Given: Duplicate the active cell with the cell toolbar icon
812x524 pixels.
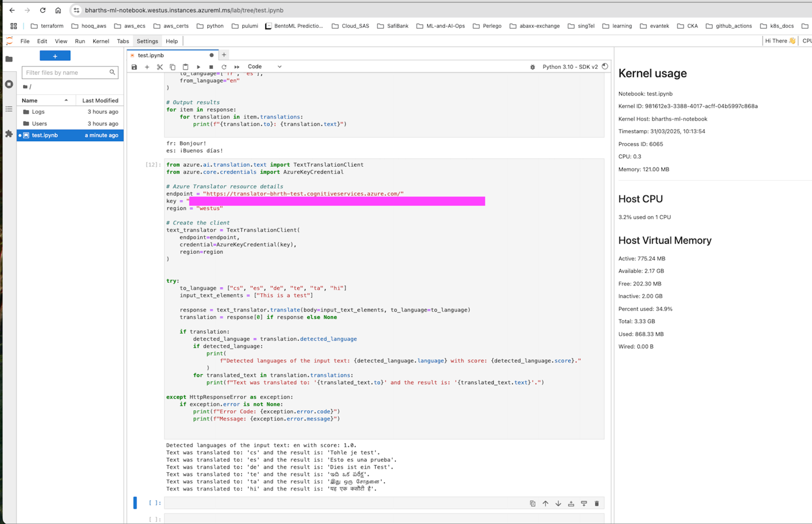Looking at the screenshot, I should tap(532, 504).
